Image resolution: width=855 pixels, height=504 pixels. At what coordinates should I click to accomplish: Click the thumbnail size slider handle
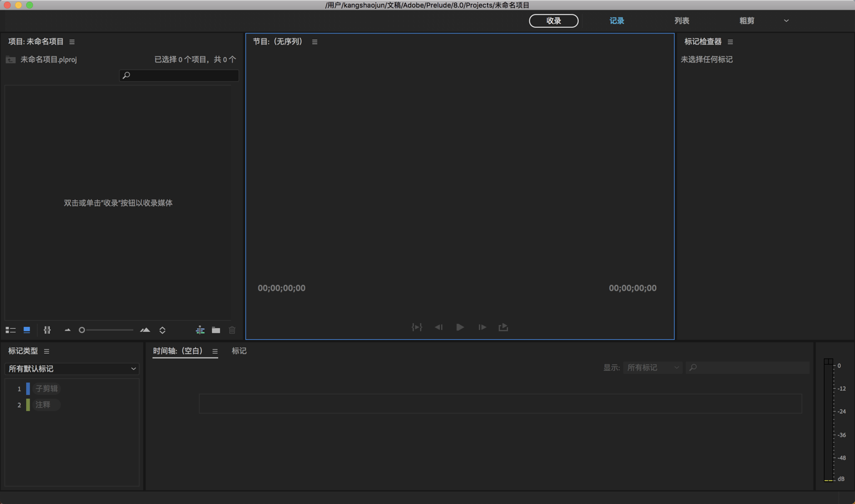click(x=82, y=330)
